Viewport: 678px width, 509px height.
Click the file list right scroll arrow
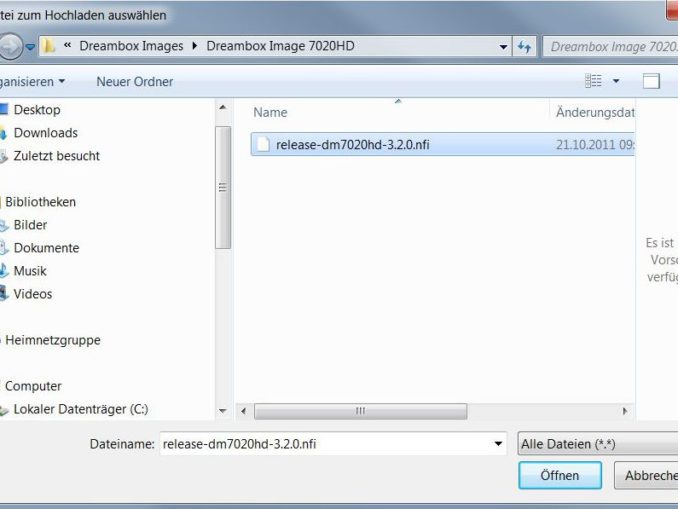625,411
